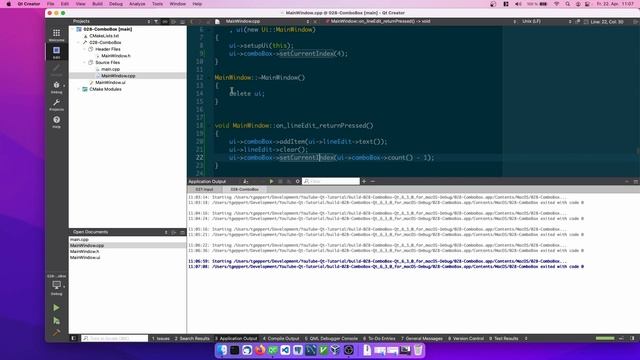The image size is (640, 360).
Task: Open the Tools menu
Action: pos(157,4)
